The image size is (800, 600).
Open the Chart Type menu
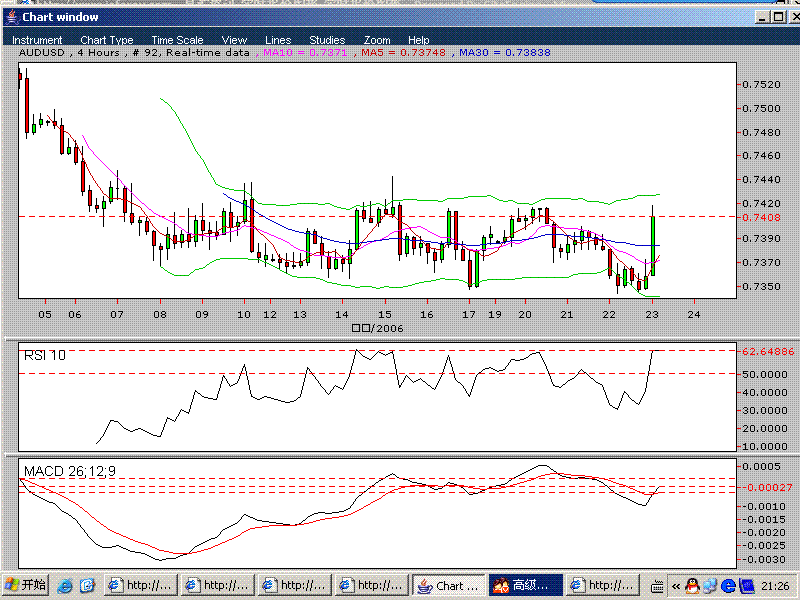(x=107, y=40)
